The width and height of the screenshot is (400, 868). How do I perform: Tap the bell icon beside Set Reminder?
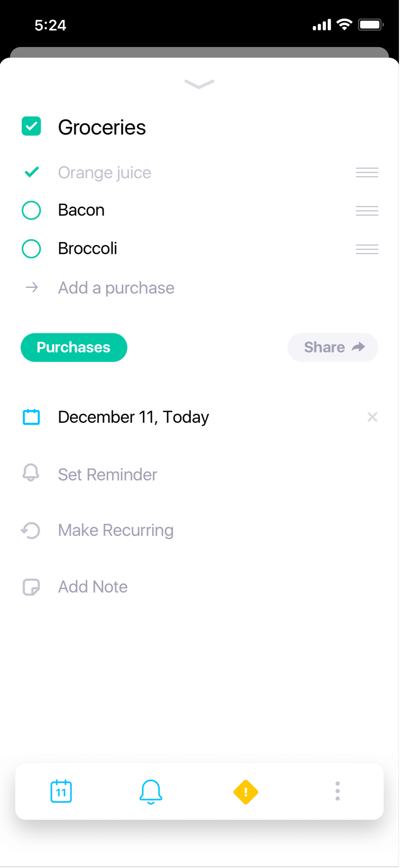click(x=31, y=473)
